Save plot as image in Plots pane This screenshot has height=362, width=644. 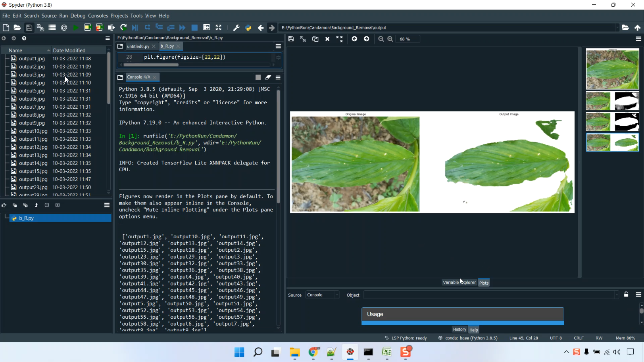click(291, 39)
